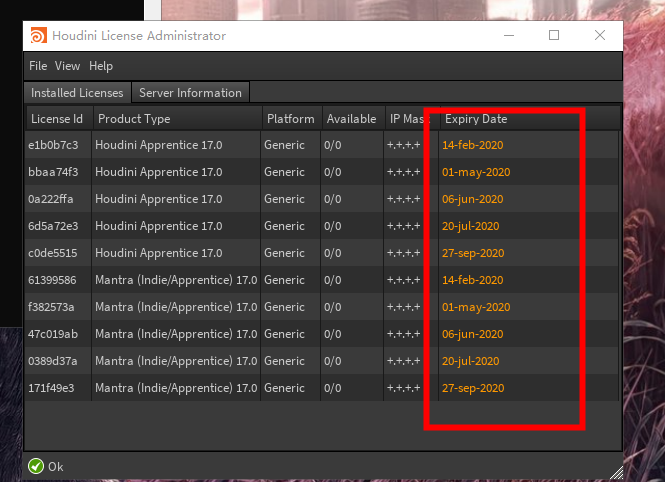Sort by the Product Type column header
This screenshot has width=665, height=482.
click(177, 119)
